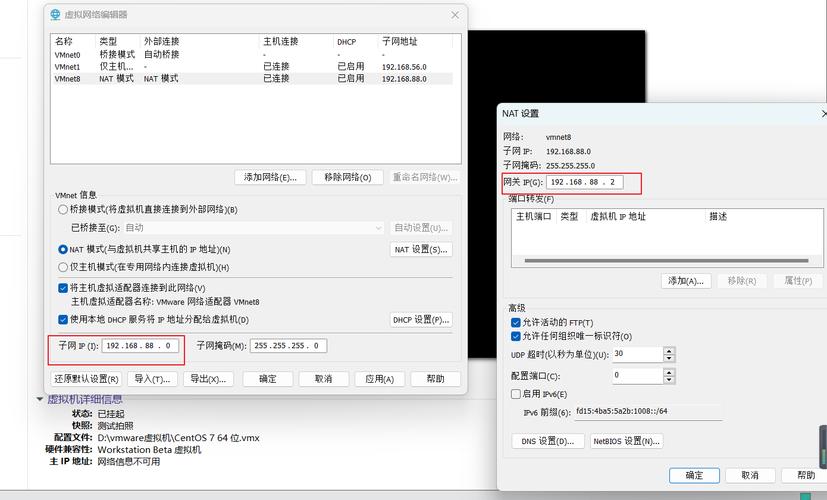Open DHCP 设置(P)... button
This screenshot has width=827, height=500.
(421, 320)
